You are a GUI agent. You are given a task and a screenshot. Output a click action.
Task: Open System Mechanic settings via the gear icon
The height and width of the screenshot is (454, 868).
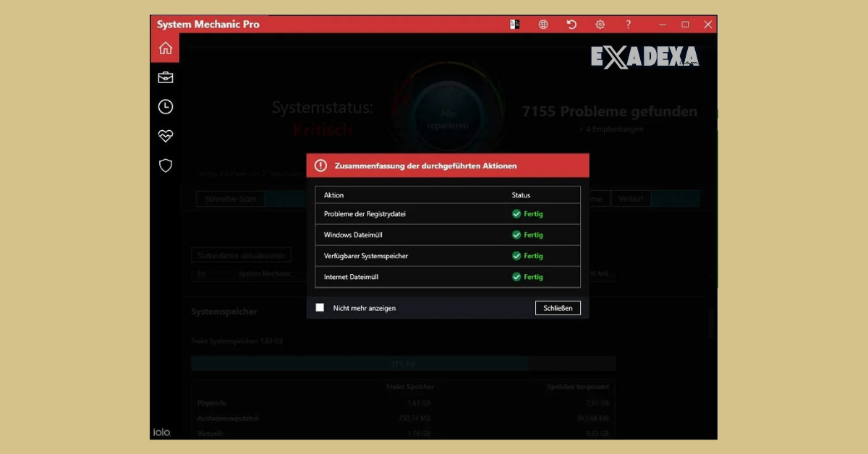pos(600,24)
